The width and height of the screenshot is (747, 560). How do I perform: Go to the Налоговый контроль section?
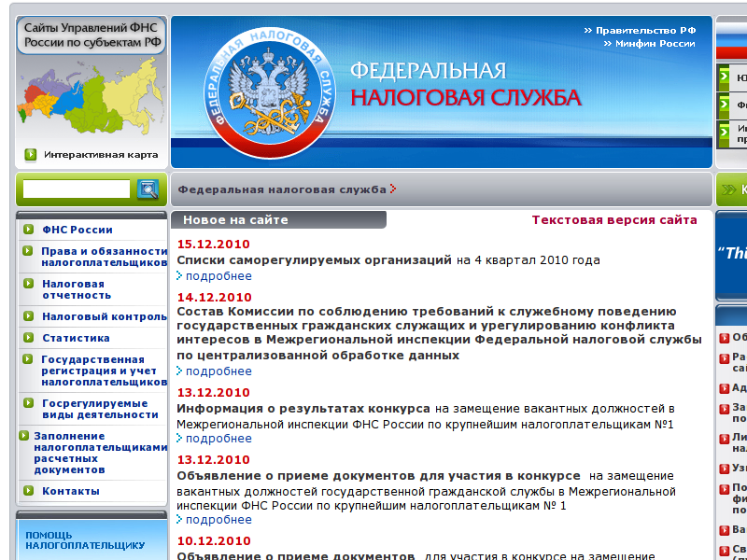(105, 316)
